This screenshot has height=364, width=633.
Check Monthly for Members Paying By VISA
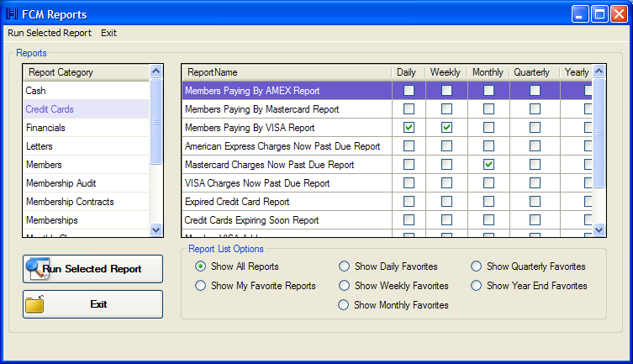click(489, 128)
